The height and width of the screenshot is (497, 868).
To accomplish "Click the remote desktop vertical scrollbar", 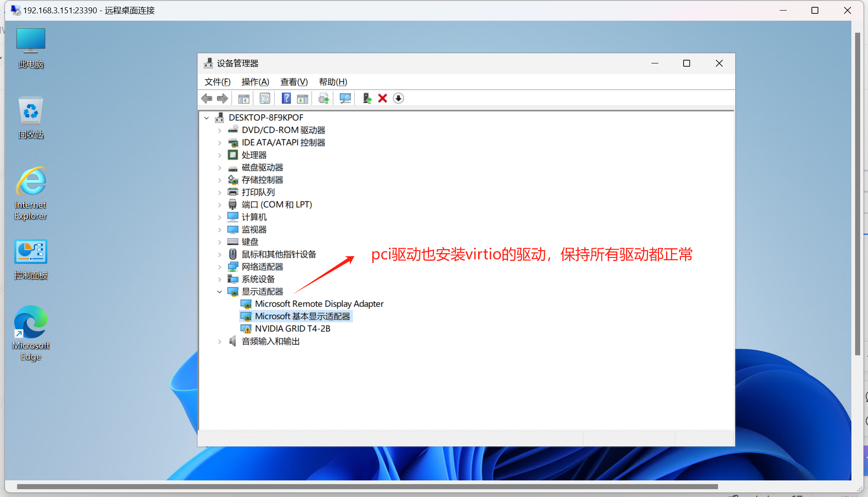I will (x=857, y=194).
